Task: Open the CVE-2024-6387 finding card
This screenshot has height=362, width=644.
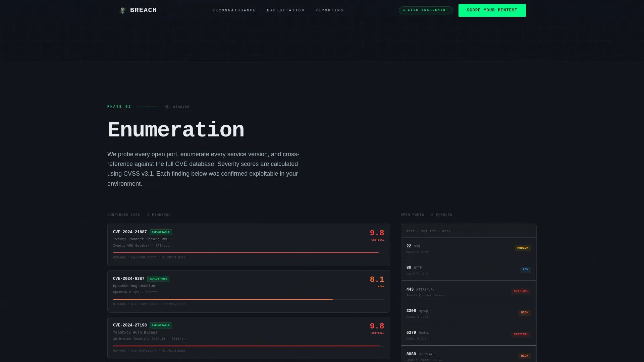Action: (249, 291)
